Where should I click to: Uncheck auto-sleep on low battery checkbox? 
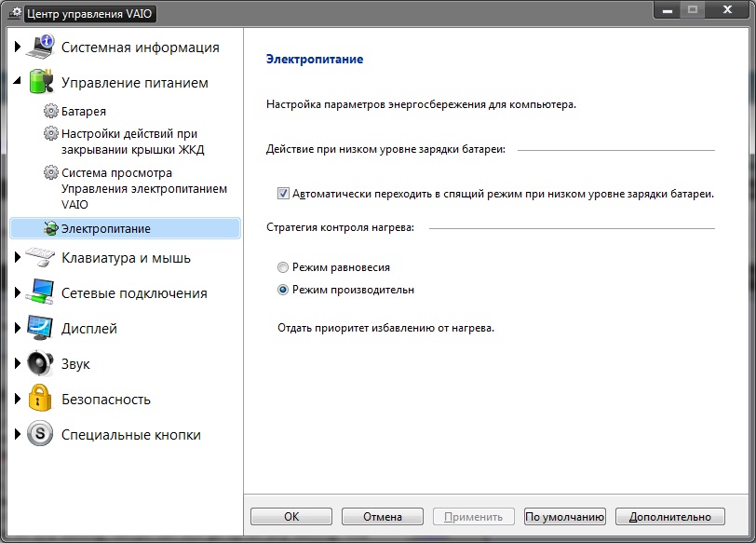pos(283,194)
